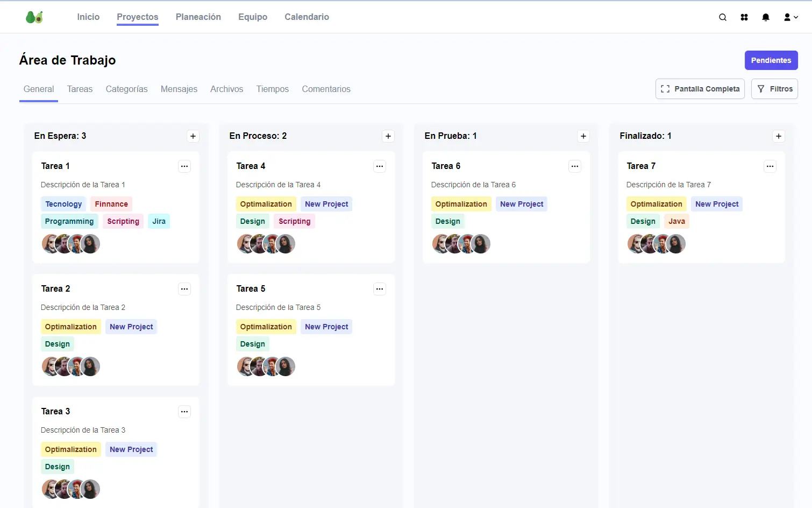Open the options menu on Tarea 1
Image resolution: width=812 pixels, height=508 pixels.
pyautogui.click(x=184, y=166)
